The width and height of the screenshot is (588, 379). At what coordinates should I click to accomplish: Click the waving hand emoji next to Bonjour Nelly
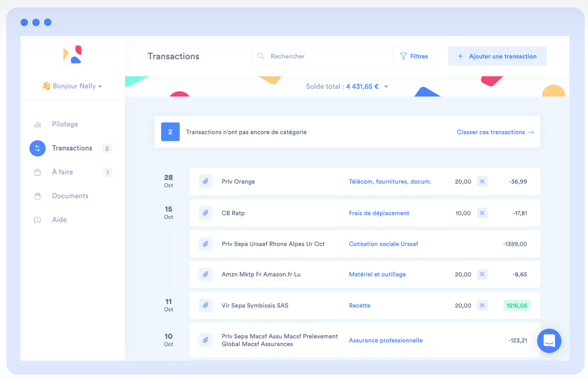click(46, 86)
